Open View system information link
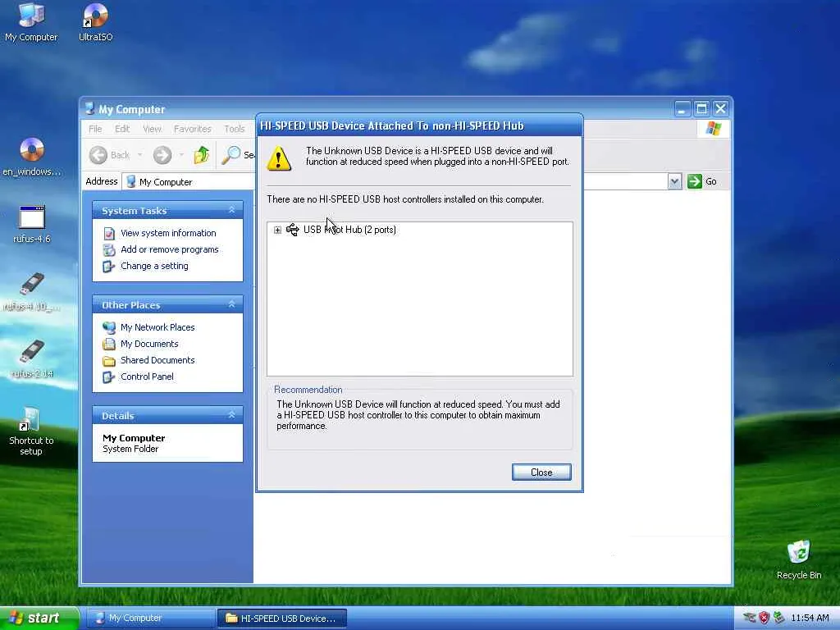 click(x=168, y=234)
